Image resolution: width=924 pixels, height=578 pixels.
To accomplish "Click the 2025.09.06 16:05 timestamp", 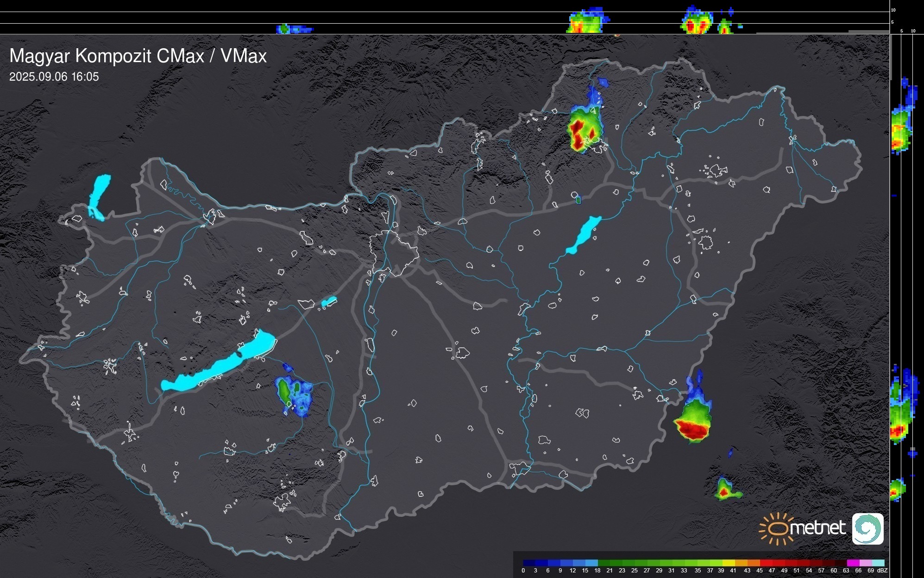I will (54, 77).
